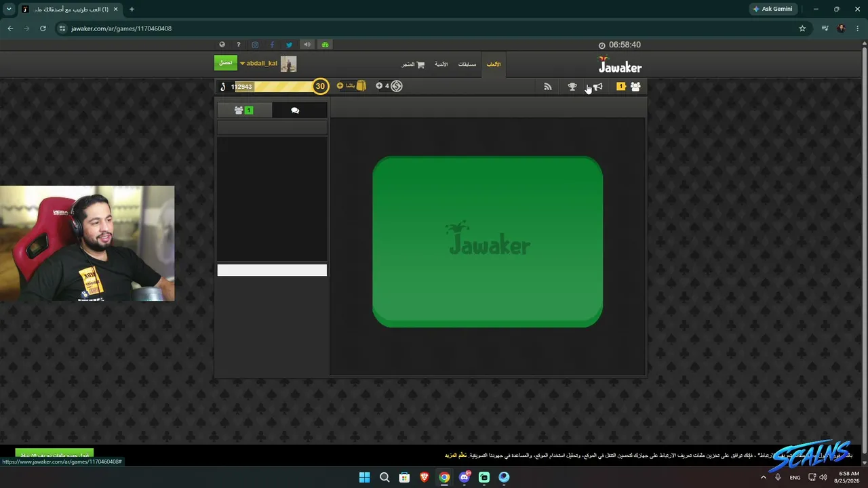Image resolution: width=868 pixels, height=488 pixels.
Task: Close the Jawaker browser tab
Action: pos(116,9)
